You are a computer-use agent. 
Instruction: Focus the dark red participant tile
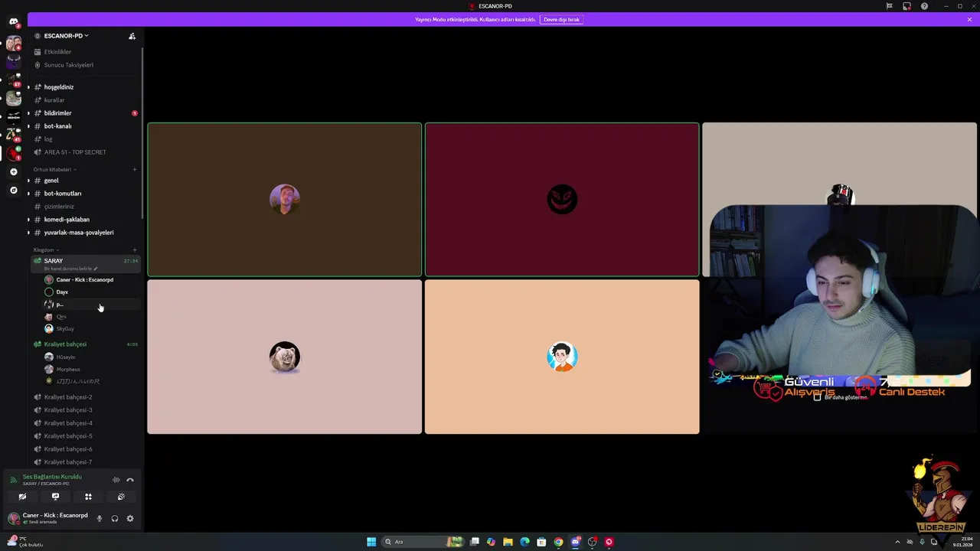coord(562,199)
